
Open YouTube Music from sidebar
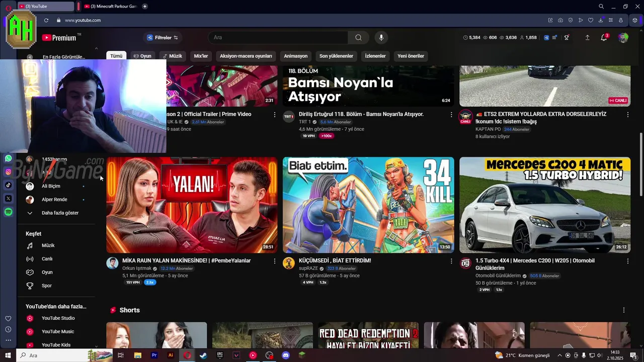click(x=58, y=332)
